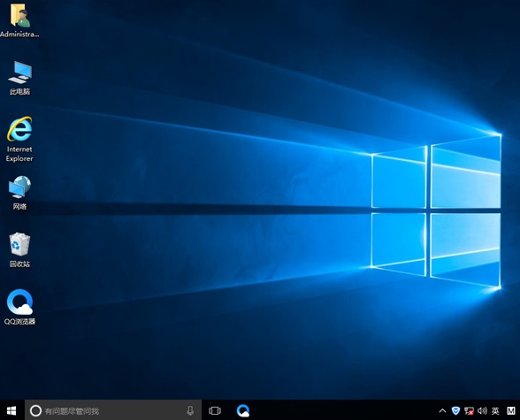This screenshot has width=520, height=420.
Task: Open the Administrator folder desktop icon
Action: pos(19,20)
